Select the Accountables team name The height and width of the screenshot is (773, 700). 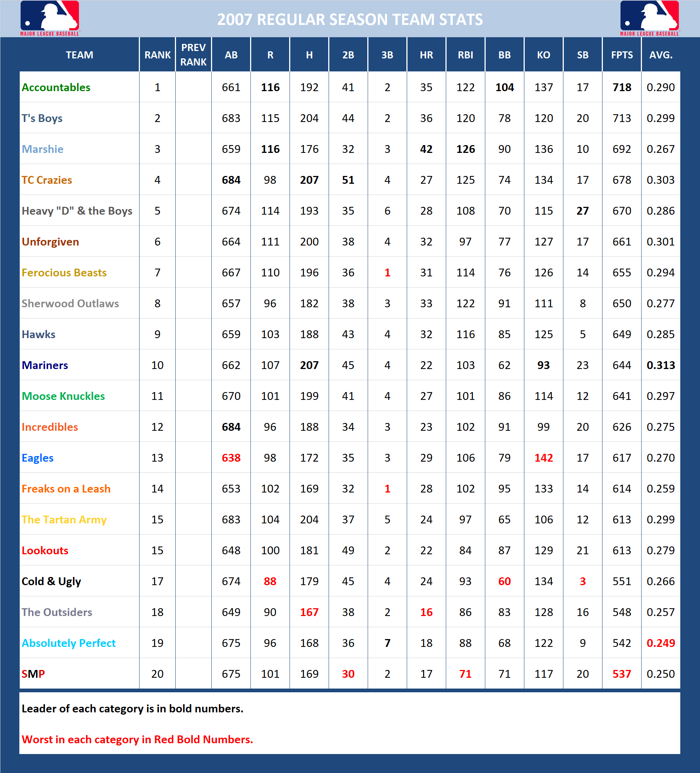click(56, 87)
